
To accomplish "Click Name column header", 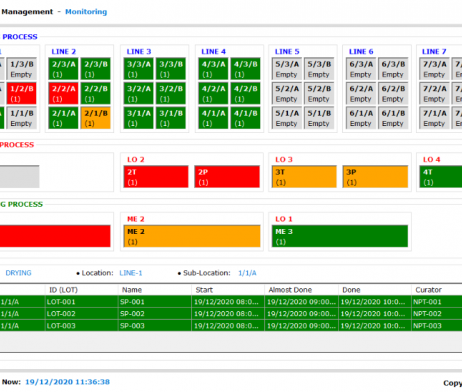I will tap(155, 290).
